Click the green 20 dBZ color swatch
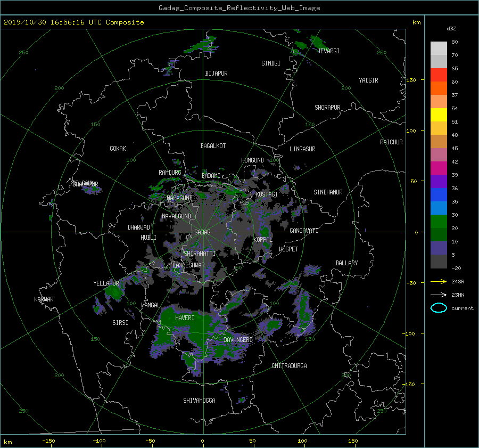The image size is (479, 448). (439, 221)
